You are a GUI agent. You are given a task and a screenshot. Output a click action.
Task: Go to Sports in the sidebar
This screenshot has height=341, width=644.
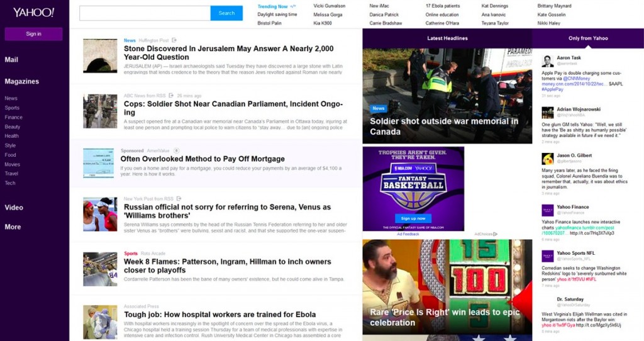click(x=12, y=108)
